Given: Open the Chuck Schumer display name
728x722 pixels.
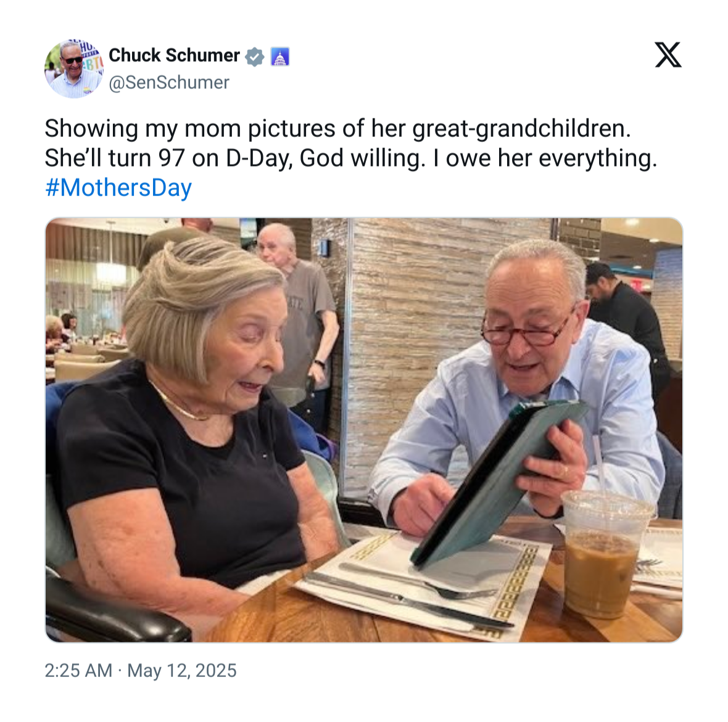Looking at the screenshot, I should click(174, 55).
